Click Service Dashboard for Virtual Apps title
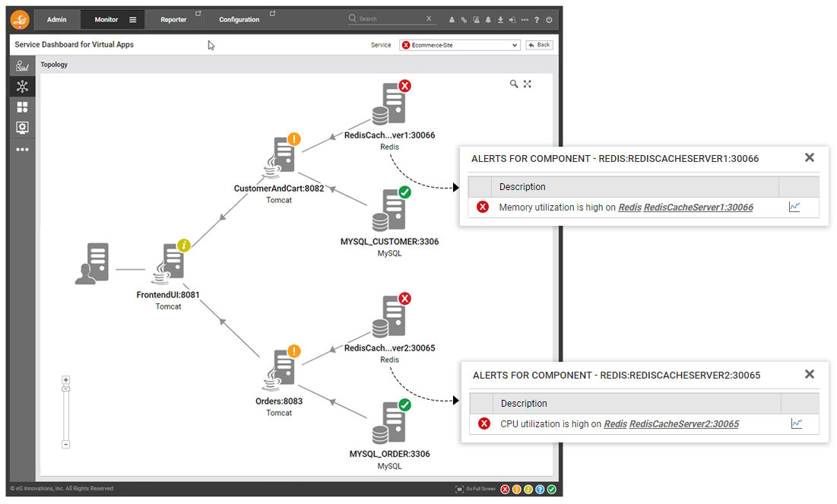837x504 pixels. pos(75,45)
